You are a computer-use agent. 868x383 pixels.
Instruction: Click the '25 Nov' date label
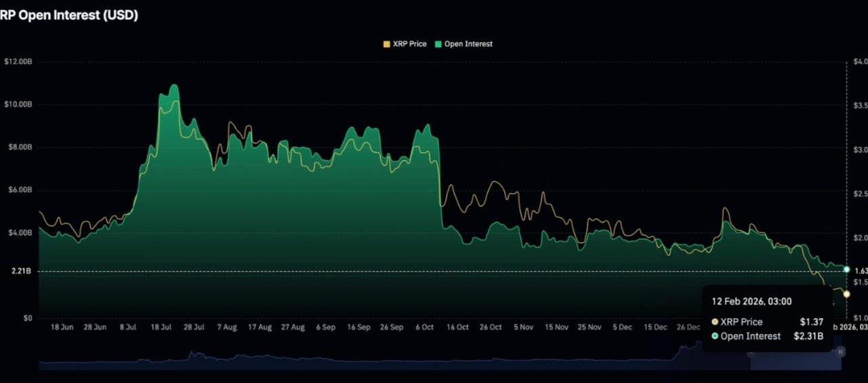point(590,327)
